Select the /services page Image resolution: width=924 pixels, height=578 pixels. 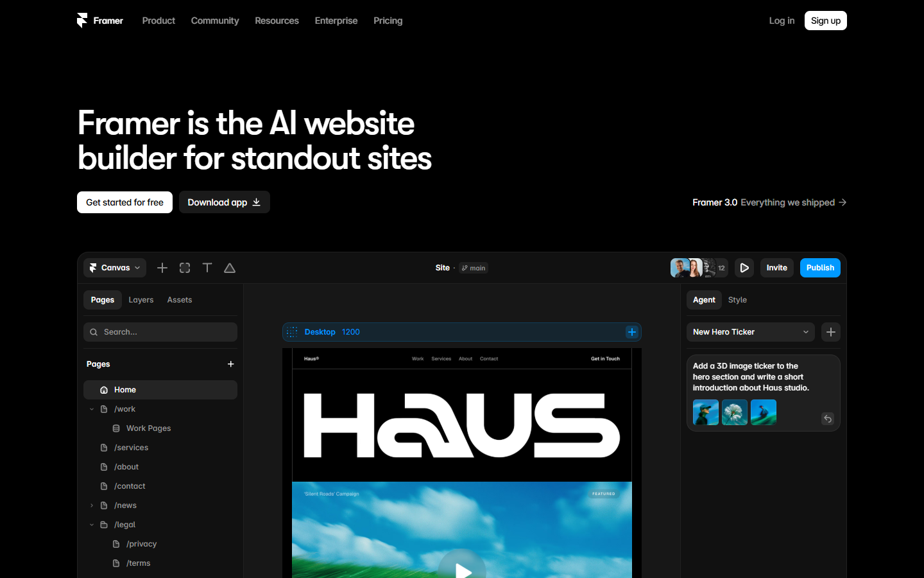[x=131, y=448]
